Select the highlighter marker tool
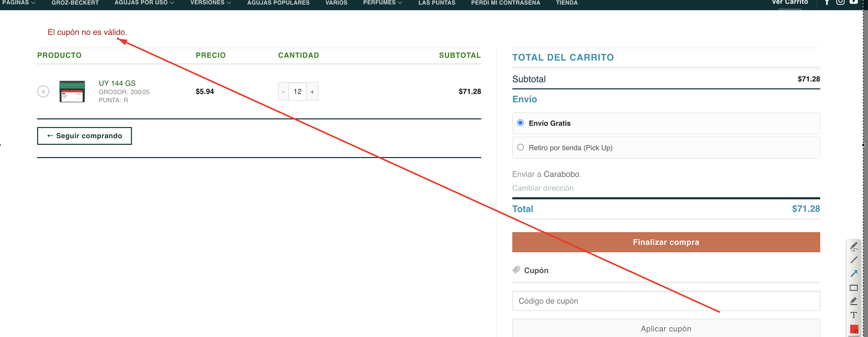 tap(854, 301)
